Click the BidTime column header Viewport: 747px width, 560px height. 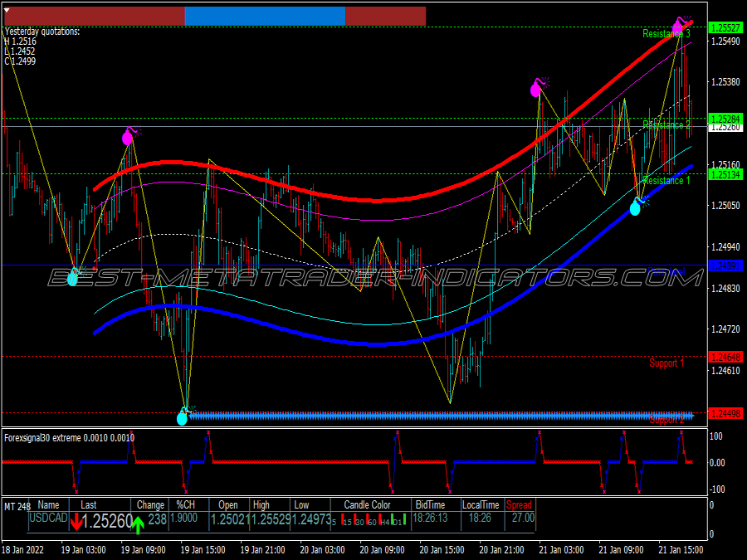click(430, 504)
